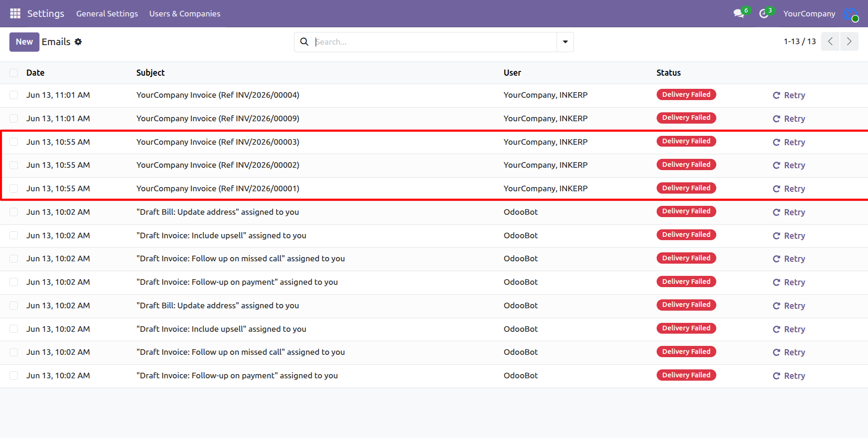
Task: Retry sending invoice INV/2026/00001 email
Action: (x=789, y=189)
